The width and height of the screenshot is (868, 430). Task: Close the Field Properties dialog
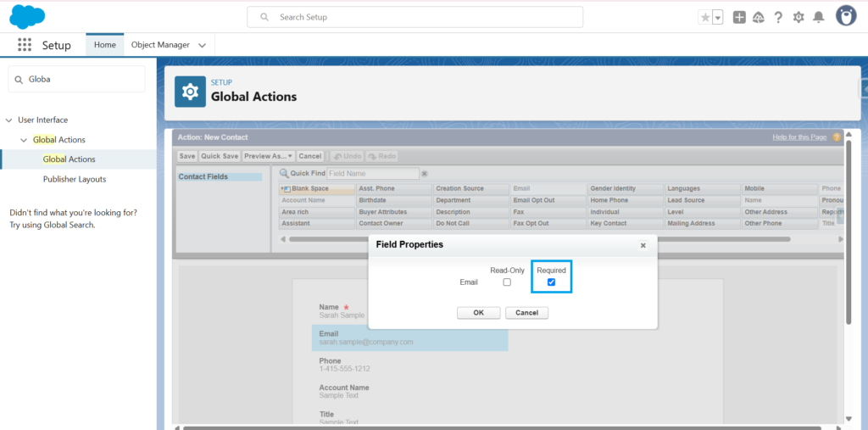click(643, 245)
